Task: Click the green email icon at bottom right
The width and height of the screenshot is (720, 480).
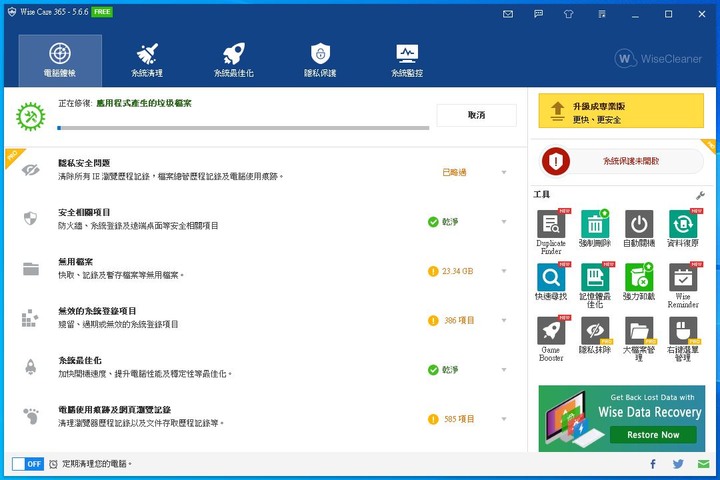Action: 703,464
